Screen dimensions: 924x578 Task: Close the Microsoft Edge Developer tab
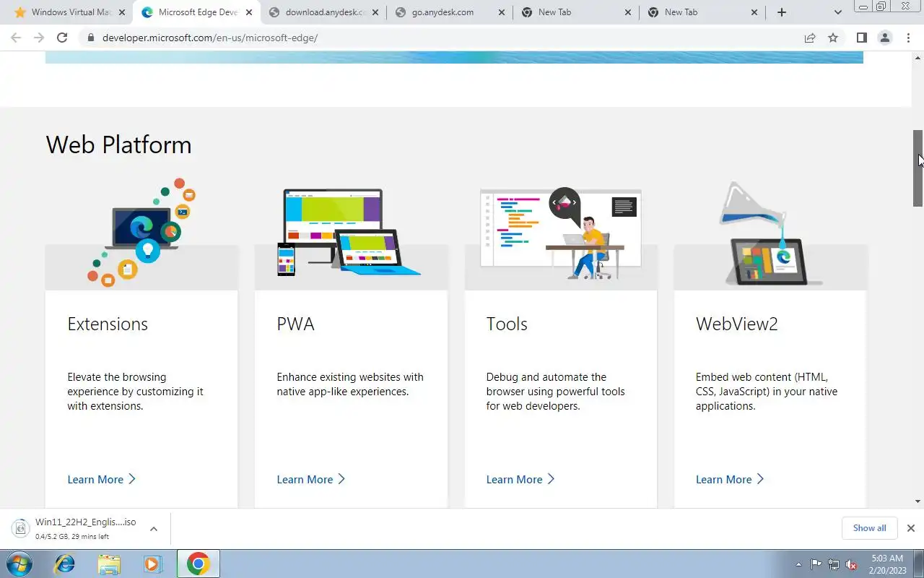pos(249,12)
